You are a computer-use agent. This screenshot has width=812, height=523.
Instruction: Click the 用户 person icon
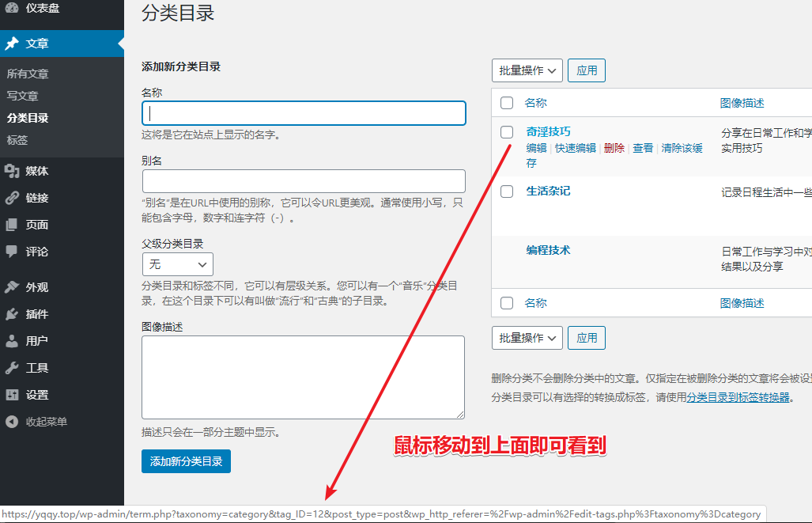click(x=12, y=341)
